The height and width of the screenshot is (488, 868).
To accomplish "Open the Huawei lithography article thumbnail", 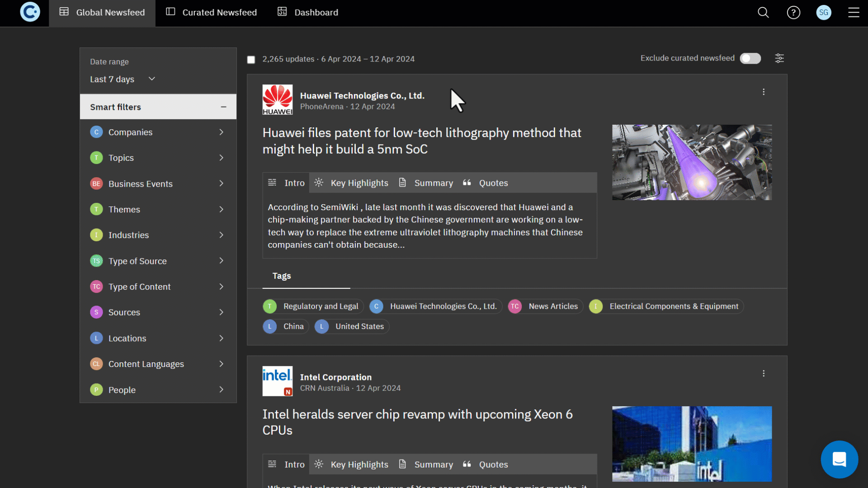I will [692, 162].
